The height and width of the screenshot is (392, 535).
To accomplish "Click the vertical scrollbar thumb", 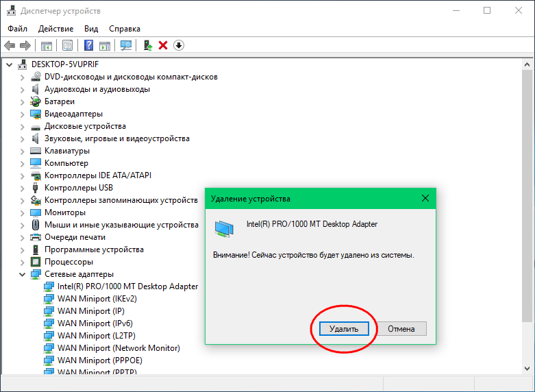I will pyautogui.click(x=527, y=196).
